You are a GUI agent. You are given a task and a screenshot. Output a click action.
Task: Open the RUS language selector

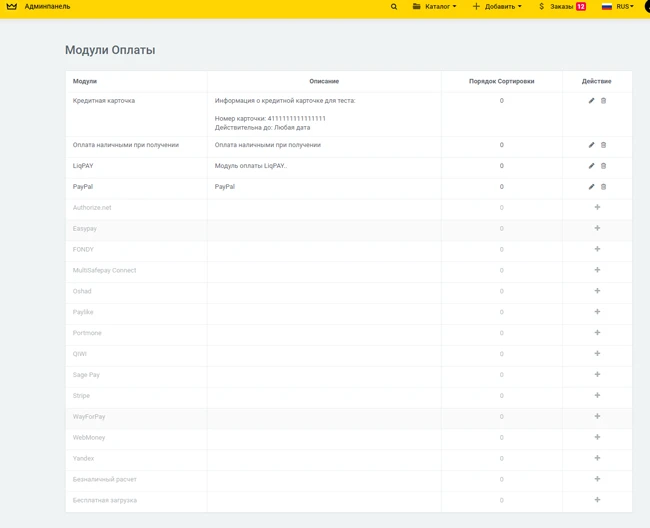(x=618, y=7)
